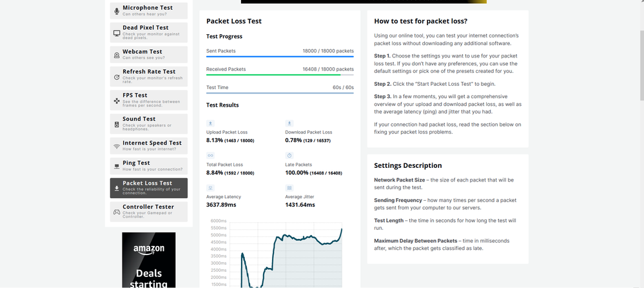Screen dimensions: 644x288
Task: Go to Internet Speed Test
Action: pos(149,146)
